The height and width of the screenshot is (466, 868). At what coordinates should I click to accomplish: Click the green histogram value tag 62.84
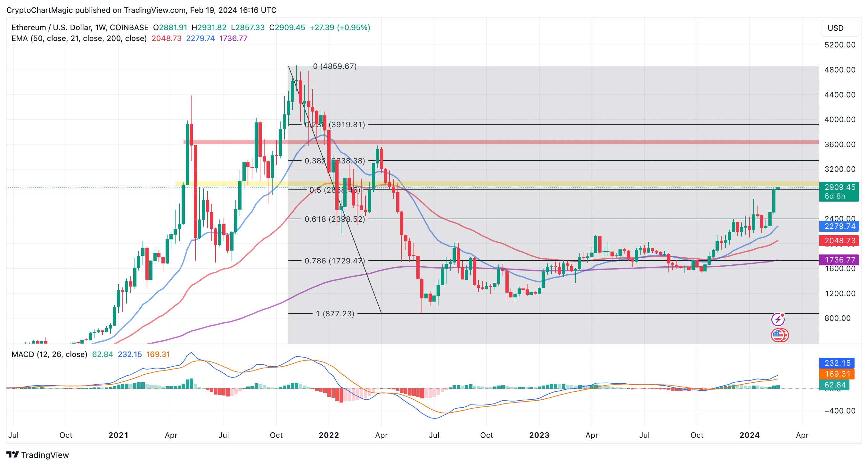coord(835,385)
